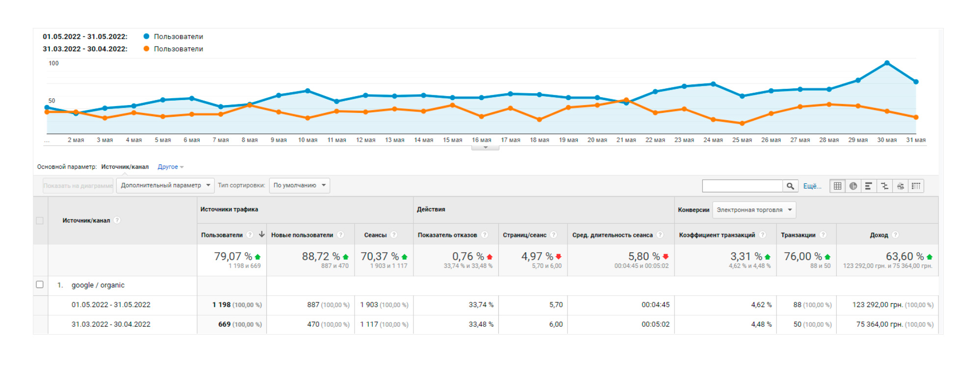Select Источник/канал primary parameter
The image size is (980, 370).
pos(125,167)
